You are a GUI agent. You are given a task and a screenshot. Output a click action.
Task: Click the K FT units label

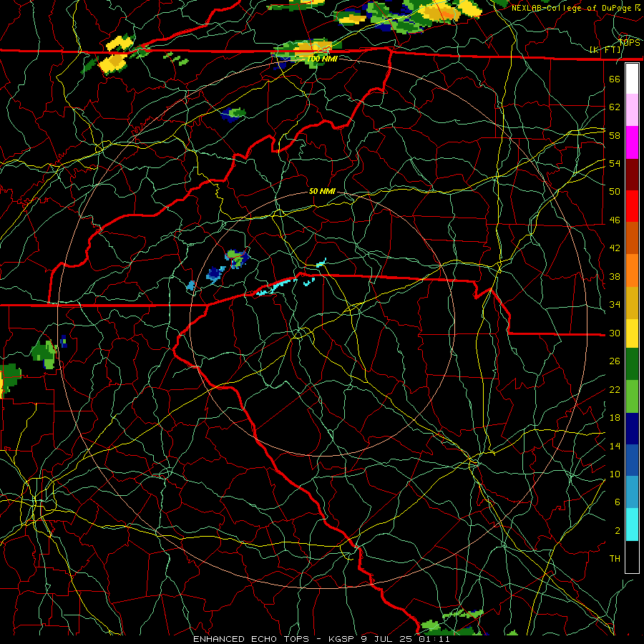[605, 50]
